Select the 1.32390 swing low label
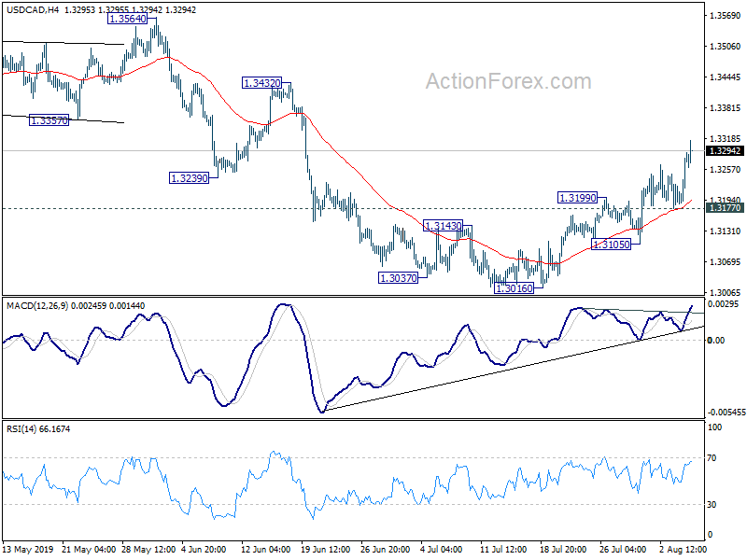 pyautogui.click(x=190, y=178)
